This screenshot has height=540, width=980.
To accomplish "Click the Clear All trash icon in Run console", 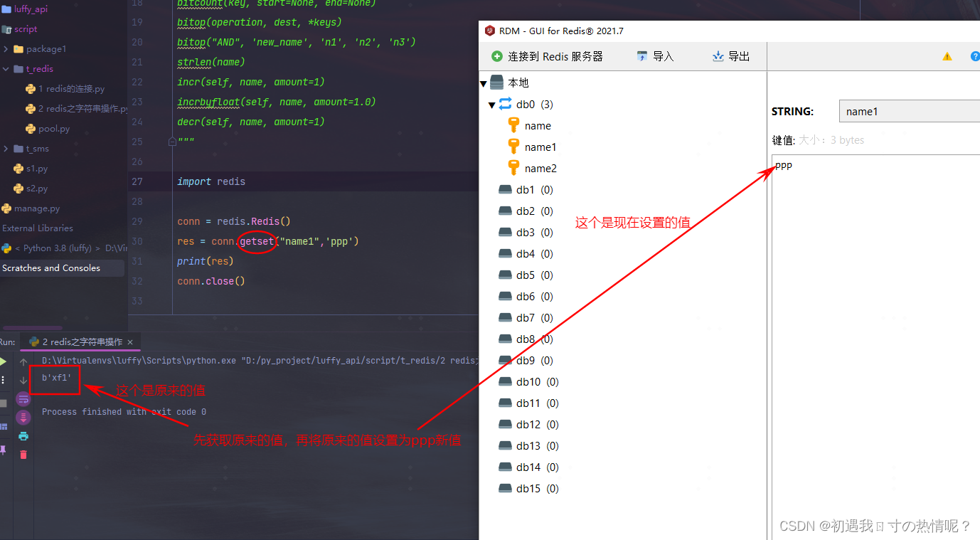I will click(23, 455).
